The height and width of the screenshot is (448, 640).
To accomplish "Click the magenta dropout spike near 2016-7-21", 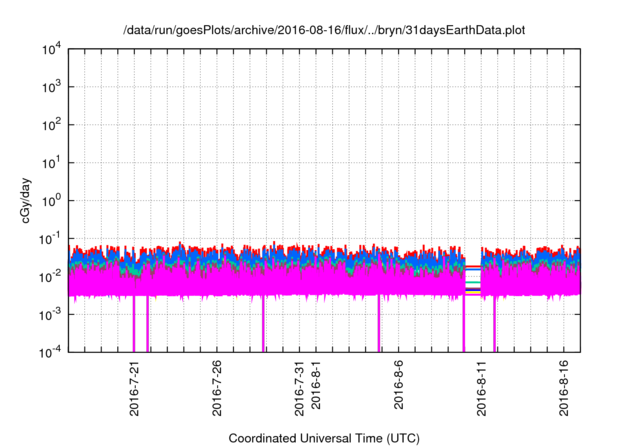I will [133, 324].
